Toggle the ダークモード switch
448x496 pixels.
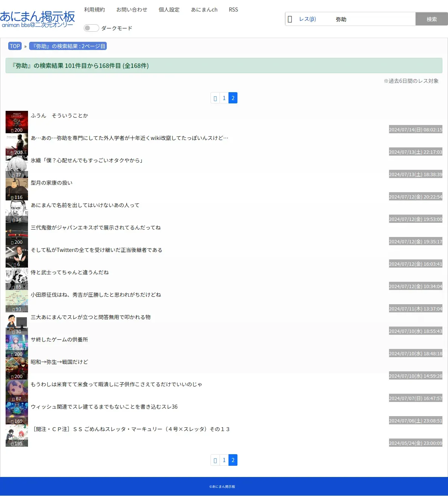point(91,28)
